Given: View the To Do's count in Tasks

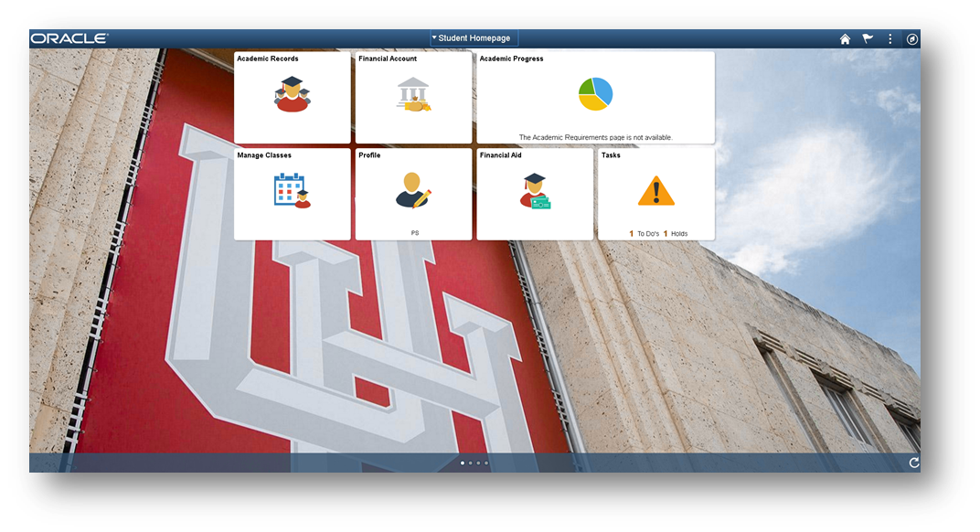Looking at the screenshot, I should coord(644,234).
